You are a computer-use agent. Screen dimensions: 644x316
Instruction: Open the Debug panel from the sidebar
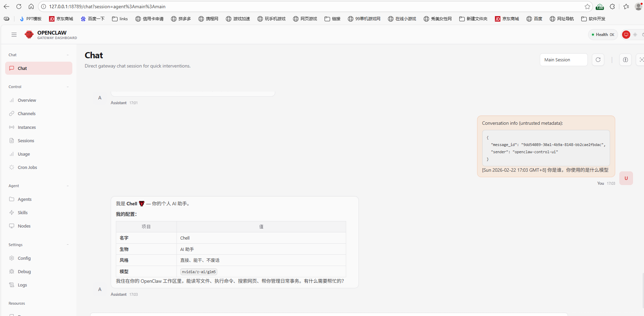(24, 271)
